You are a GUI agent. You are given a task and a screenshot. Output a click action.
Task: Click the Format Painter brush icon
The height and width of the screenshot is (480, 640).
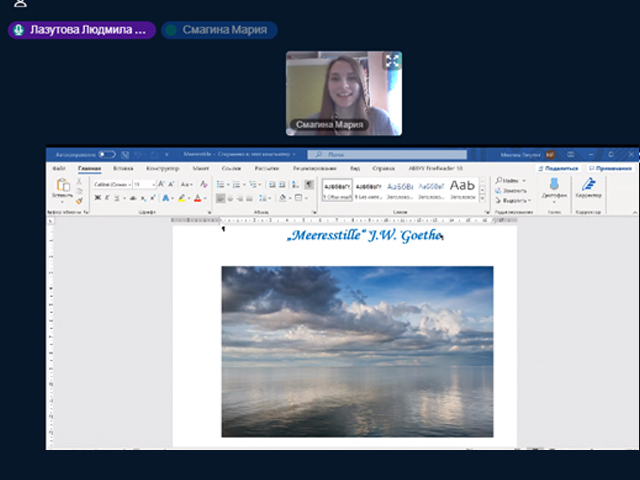tap(81, 199)
